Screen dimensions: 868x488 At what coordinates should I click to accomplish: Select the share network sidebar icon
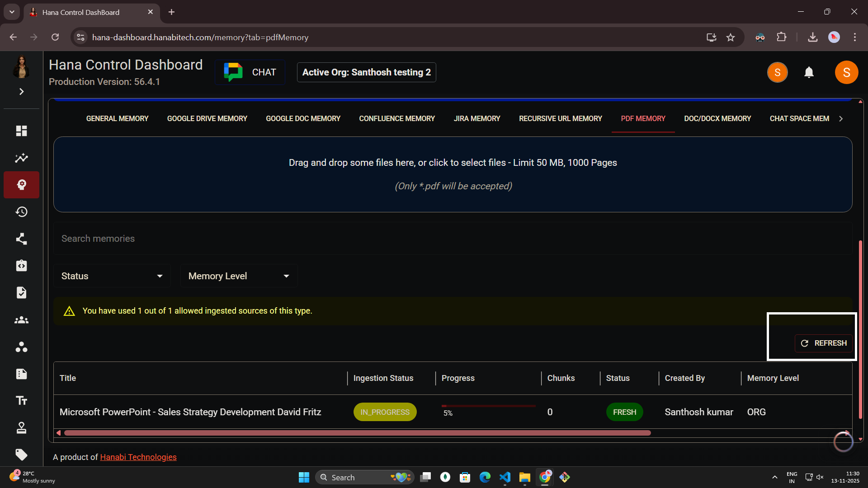pos(21,239)
